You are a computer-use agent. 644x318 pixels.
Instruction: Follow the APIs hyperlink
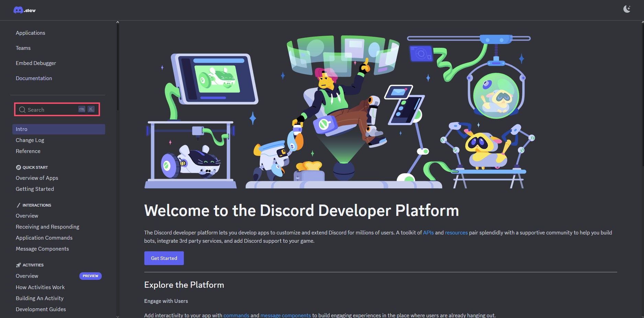pos(428,233)
